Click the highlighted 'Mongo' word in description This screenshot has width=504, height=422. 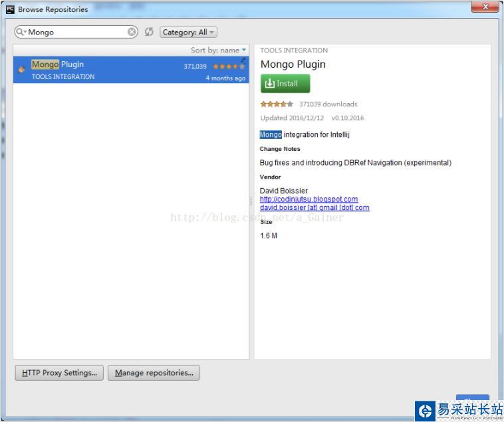tap(271, 134)
